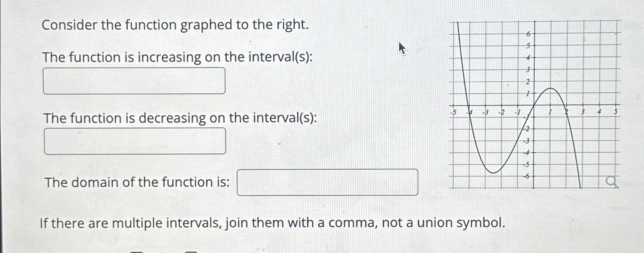Click the origin of the graph
Viewport: 644px width, 253px height.
click(x=534, y=105)
